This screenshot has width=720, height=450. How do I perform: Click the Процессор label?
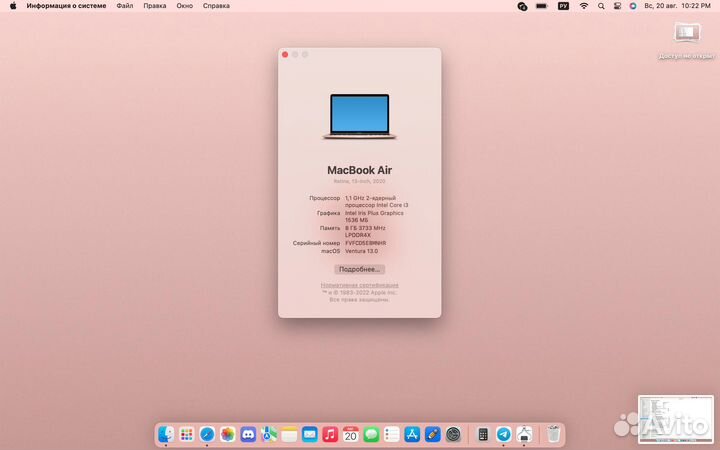coord(325,198)
